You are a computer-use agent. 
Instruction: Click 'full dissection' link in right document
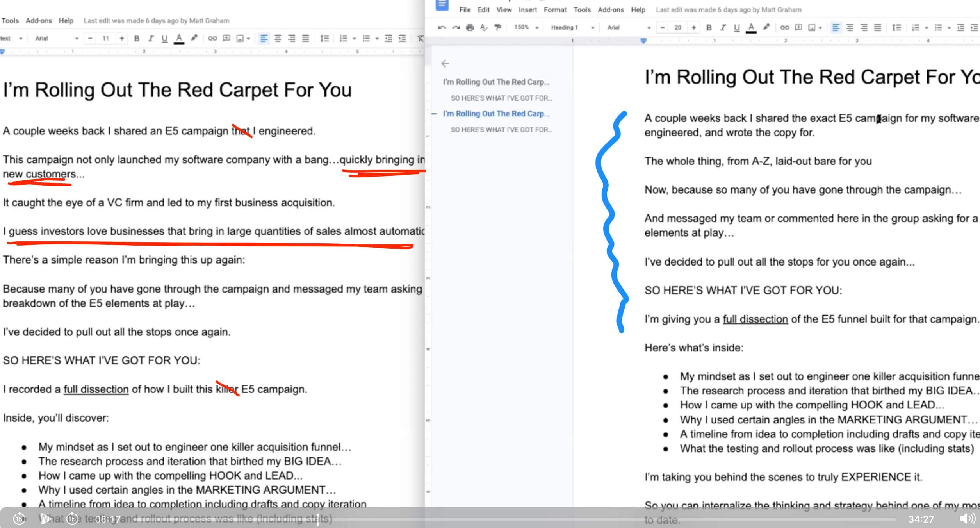(755, 319)
